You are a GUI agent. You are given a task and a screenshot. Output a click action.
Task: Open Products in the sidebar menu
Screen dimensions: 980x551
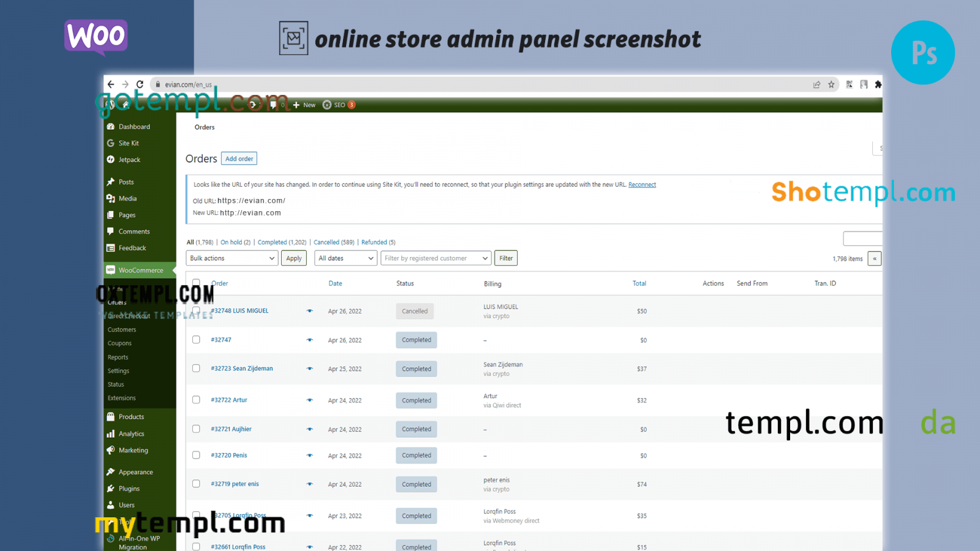[x=131, y=417]
